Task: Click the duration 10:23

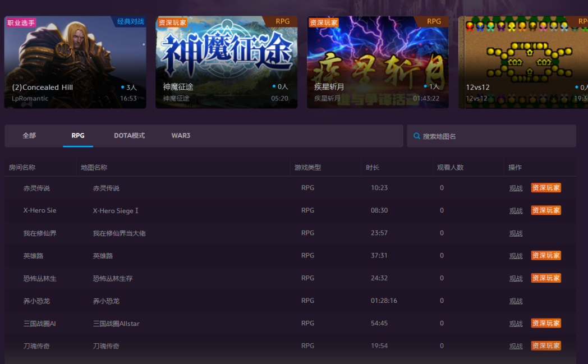Action: coord(379,188)
